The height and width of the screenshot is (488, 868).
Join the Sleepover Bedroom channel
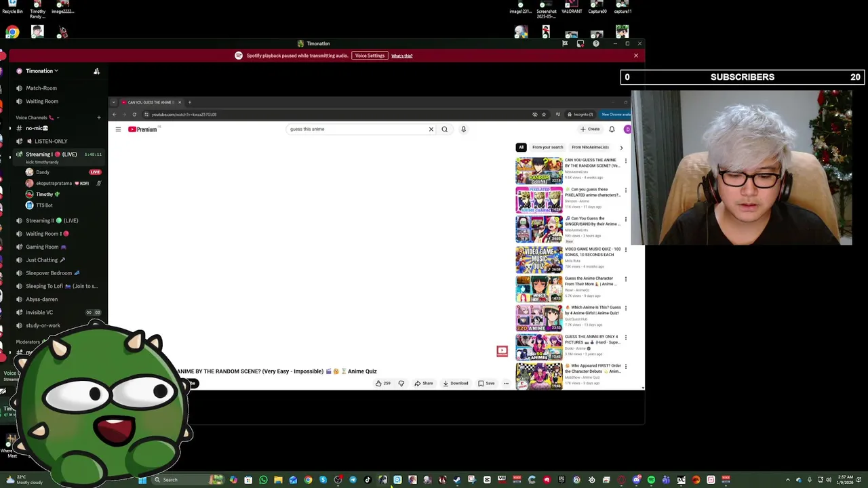pyautogui.click(x=53, y=273)
